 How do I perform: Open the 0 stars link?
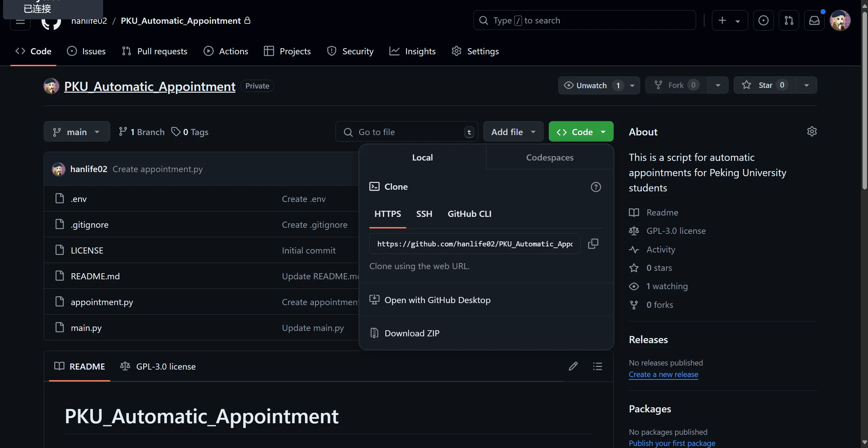pyautogui.click(x=650, y=268)
